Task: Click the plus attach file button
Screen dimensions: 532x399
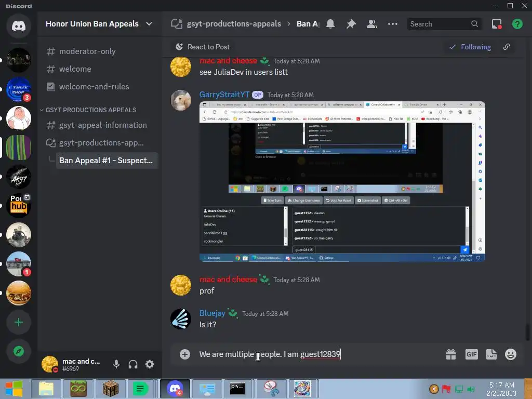Action: click(185, 354)
